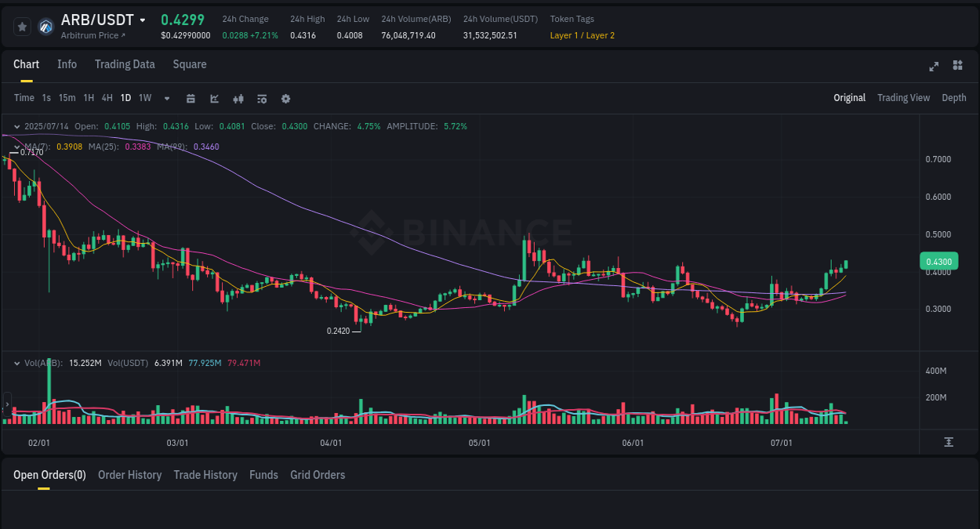This screenshot has height=529, width=980.
Task: Click the volume scale adjuster at chart bottom
Action: (x=950, y=443)
